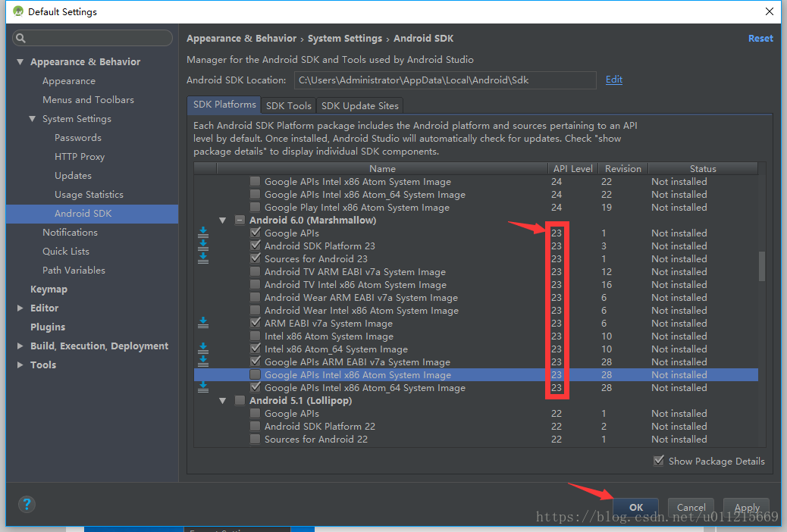The width and height of the screenshot is (787, 532).
Task: Open HTTP Proxy settings
Action: pyautogui.click(x=80, y=157)
